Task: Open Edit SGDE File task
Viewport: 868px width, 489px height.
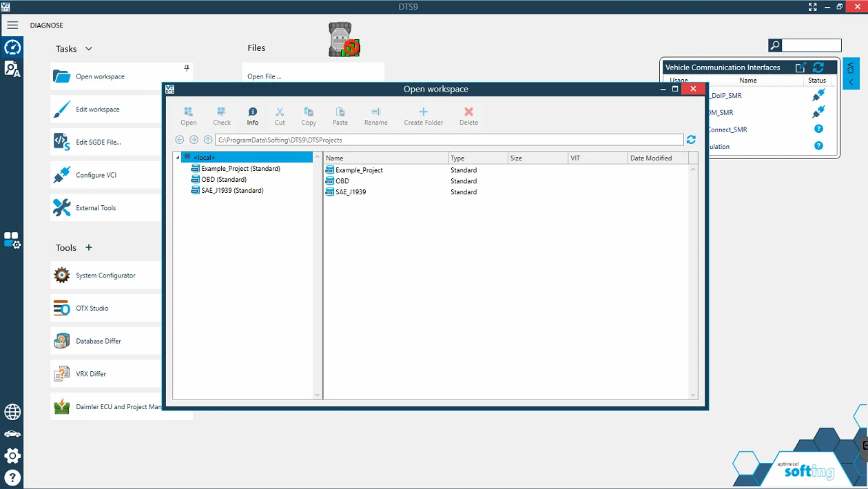Action: coord(107,142)
